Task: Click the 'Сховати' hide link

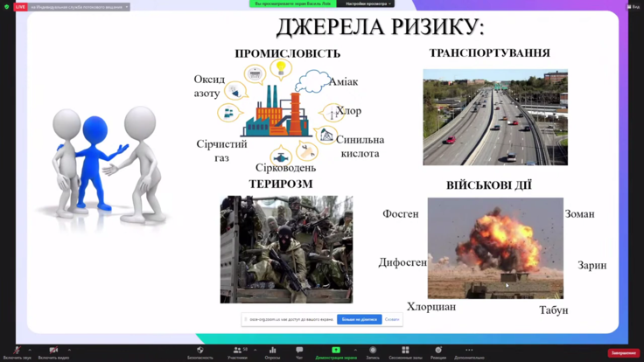Action: [x=392, y=319]
